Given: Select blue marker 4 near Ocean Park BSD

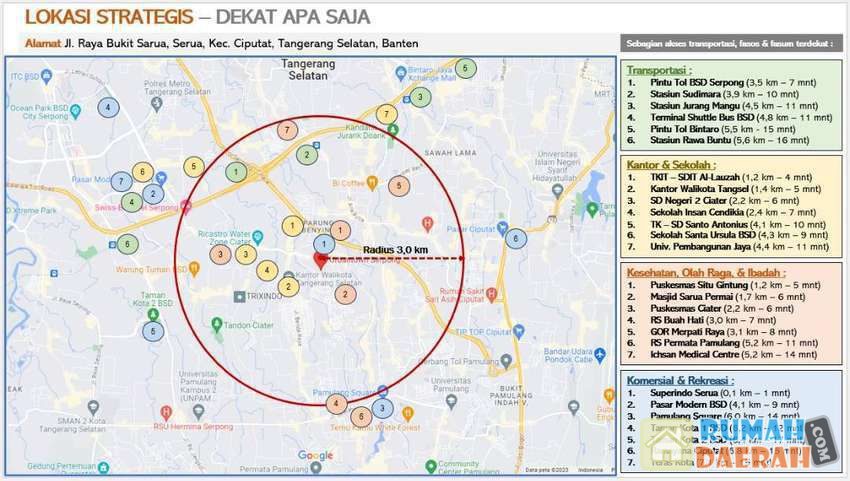Looking at the screenshot, I should [107, 108].
